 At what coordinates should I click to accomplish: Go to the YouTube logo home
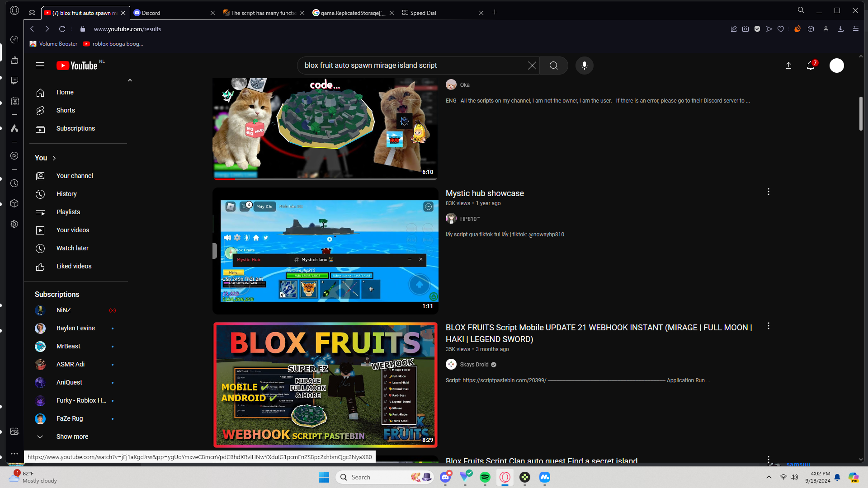[77, 66]
